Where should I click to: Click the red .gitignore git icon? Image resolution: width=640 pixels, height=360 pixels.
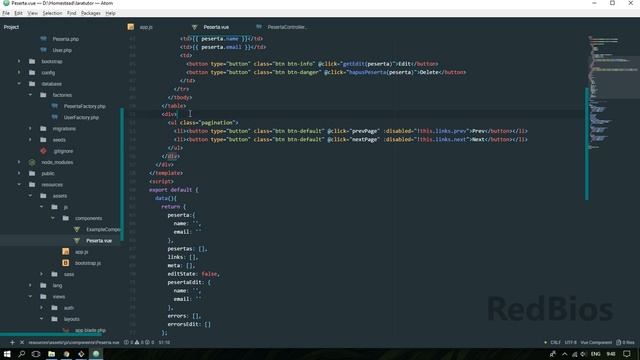tap(44, 151)
